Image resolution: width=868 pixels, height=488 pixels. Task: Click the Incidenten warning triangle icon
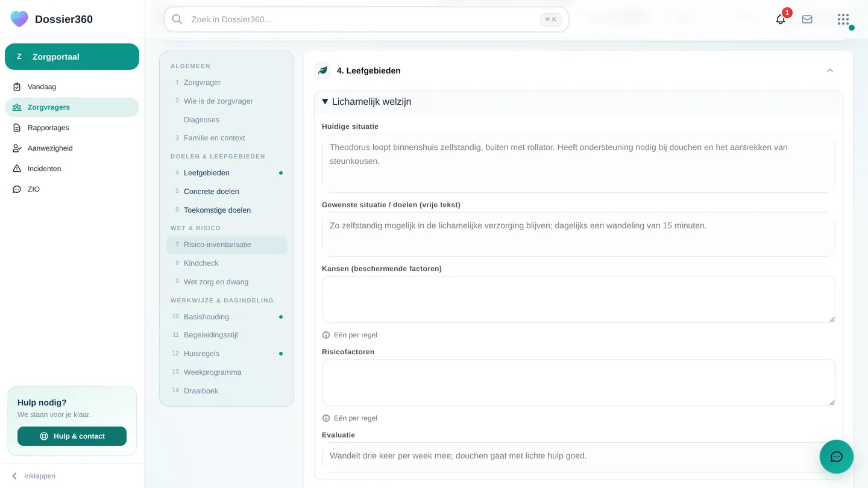click(17, 169)
